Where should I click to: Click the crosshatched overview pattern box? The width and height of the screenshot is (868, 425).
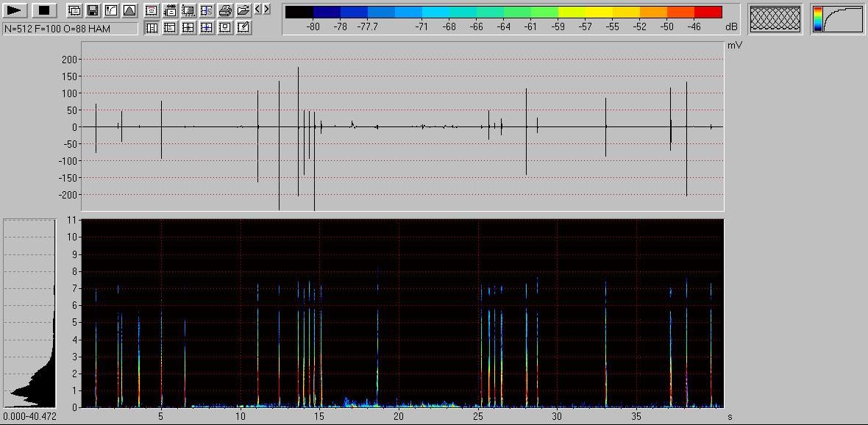(x=775, y=18)
